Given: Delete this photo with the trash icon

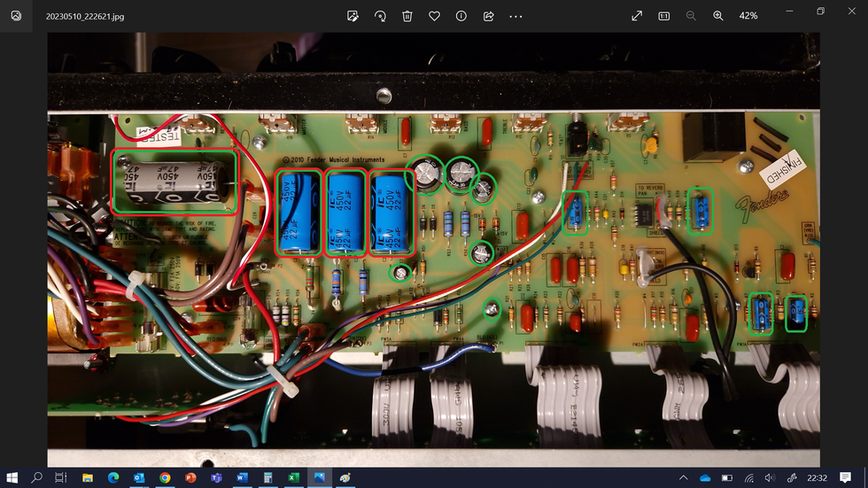Looking at the screenshot, I should tap(407, 16).
